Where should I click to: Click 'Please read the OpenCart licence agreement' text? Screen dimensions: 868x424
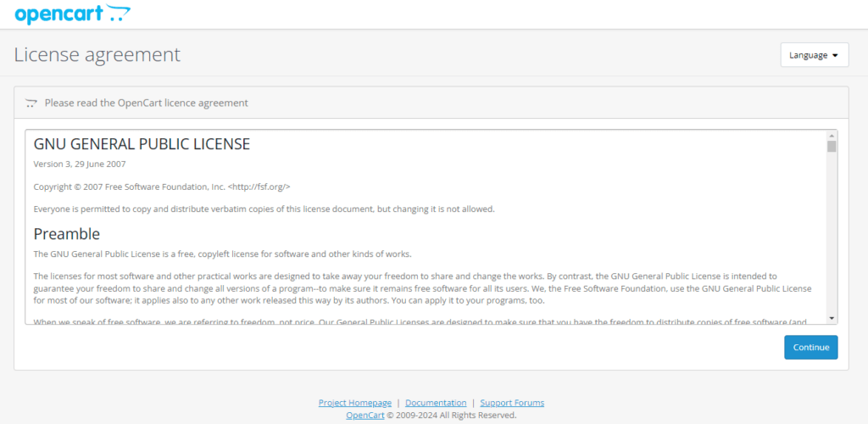pyautogui.click(x=146, y=103)
